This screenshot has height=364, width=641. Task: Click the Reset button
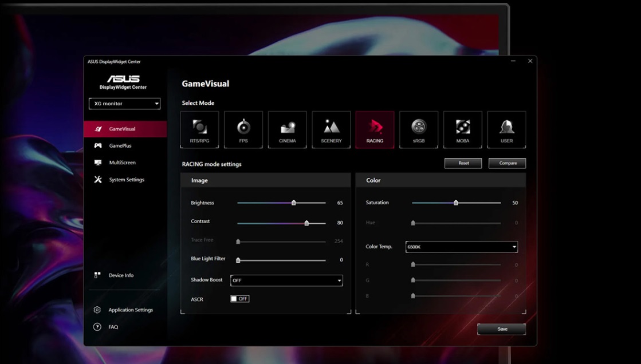click(x=463, y=163)
